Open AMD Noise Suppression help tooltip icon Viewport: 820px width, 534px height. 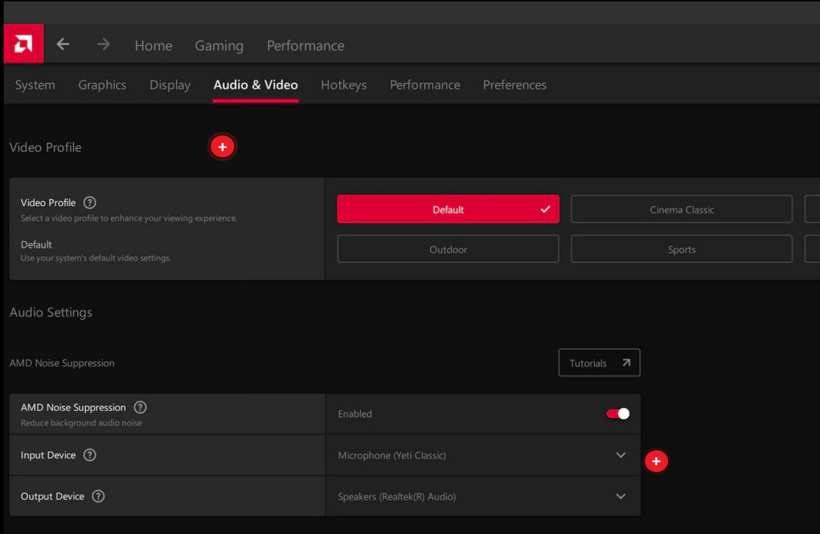[140, 407]
